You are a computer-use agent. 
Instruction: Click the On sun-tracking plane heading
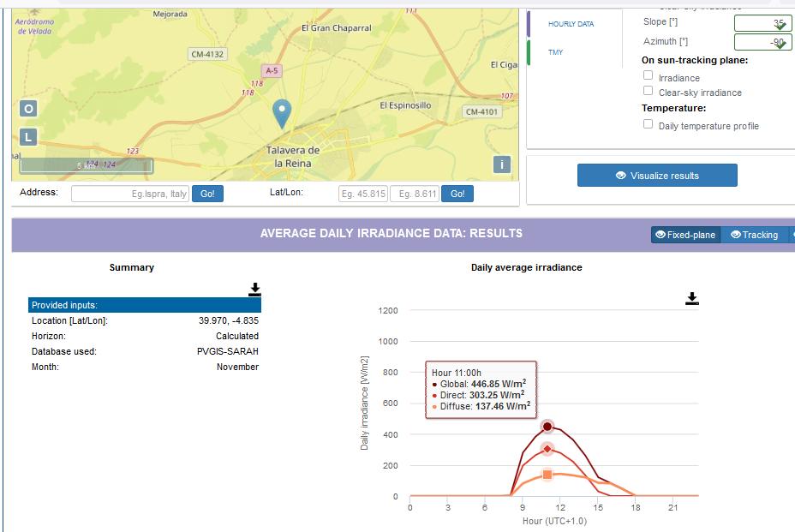click(x=695, y=60)
